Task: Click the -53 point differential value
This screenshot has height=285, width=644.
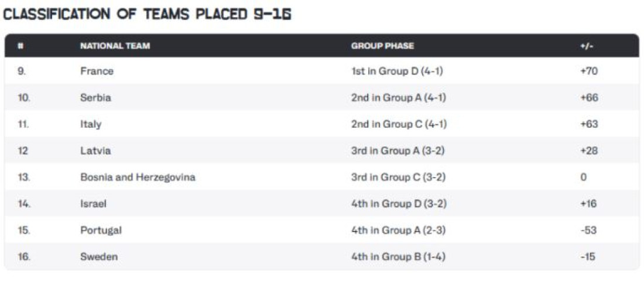Action: tap(588, 230)
